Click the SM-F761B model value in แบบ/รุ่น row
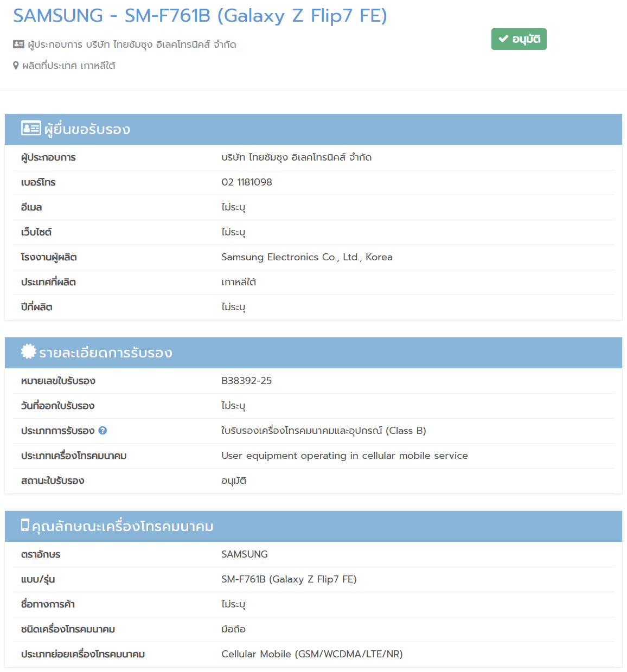Image resolution: width=627 pixels, height=672 pixels. coord(289,579)
